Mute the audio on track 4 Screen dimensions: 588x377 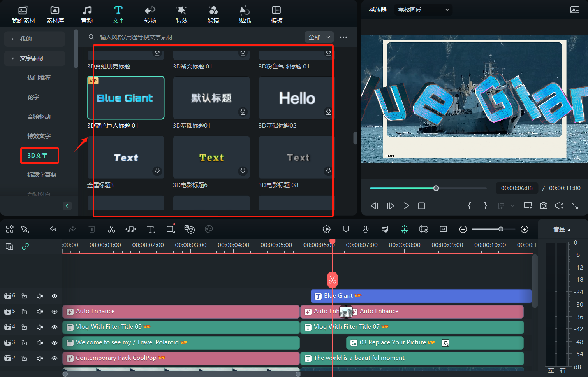(40, 327)
